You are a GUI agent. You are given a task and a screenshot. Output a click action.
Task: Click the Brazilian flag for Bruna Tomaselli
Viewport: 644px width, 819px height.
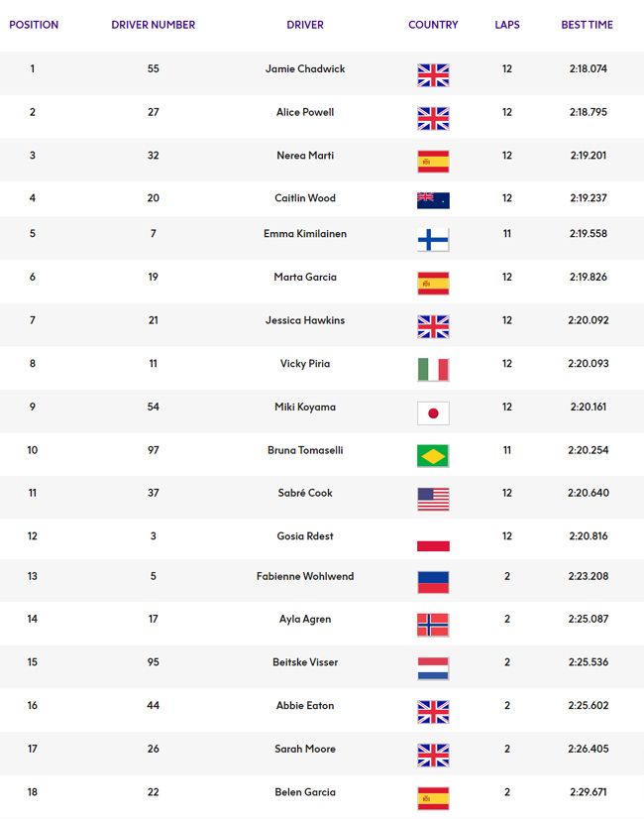click(433, 456)
